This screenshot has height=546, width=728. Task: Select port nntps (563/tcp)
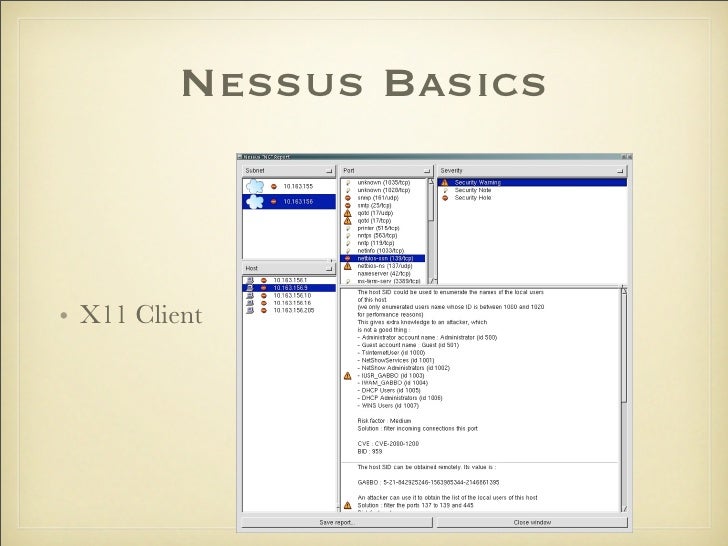click(383, 236)
